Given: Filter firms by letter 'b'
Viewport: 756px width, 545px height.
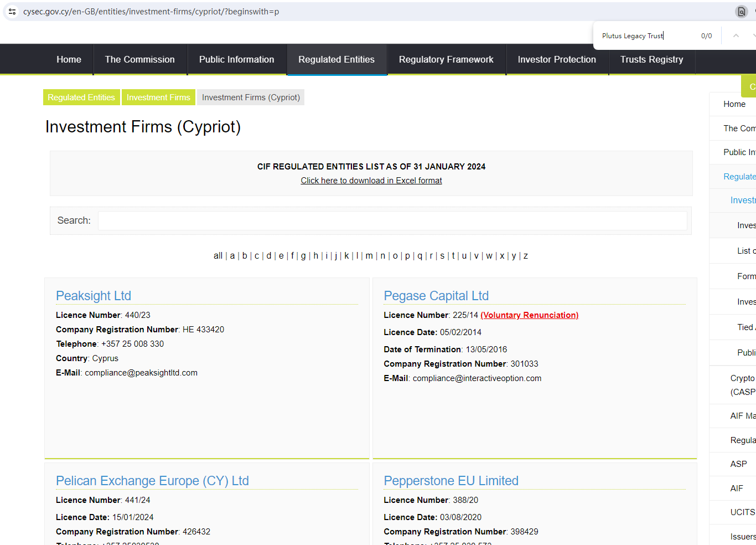Looking at the screenshot, I should 245,256.
